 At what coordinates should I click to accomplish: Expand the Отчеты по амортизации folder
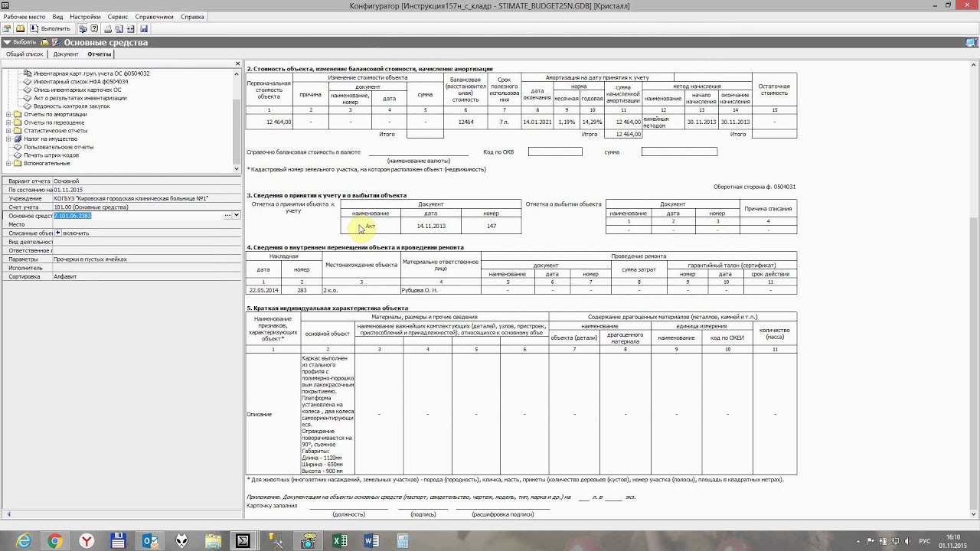[x=8, y=114]
